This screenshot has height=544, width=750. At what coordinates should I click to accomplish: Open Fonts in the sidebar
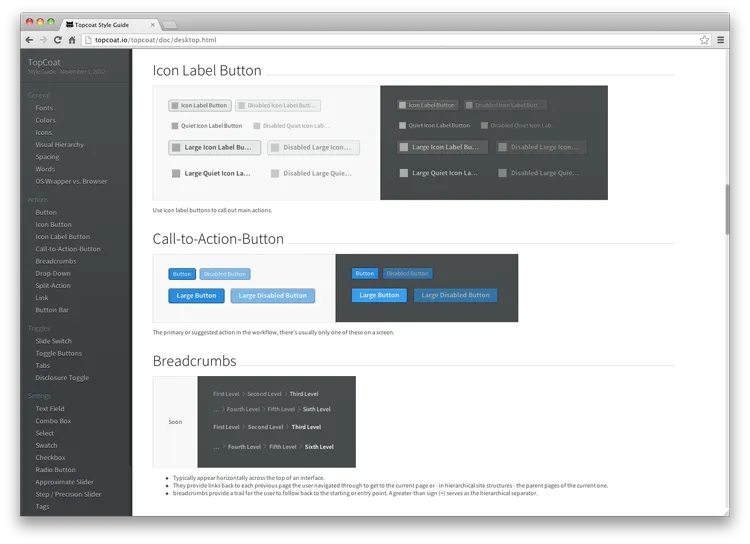point(44,108)
